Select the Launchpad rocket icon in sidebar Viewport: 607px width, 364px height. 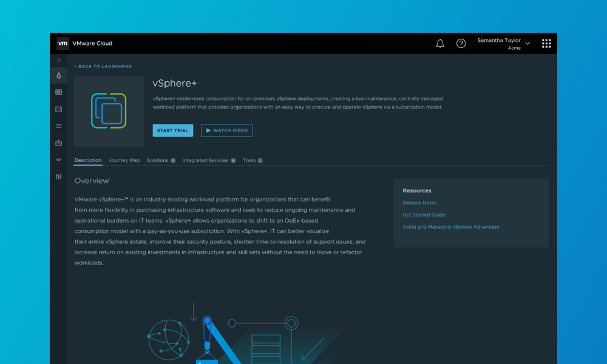point(58,75)
